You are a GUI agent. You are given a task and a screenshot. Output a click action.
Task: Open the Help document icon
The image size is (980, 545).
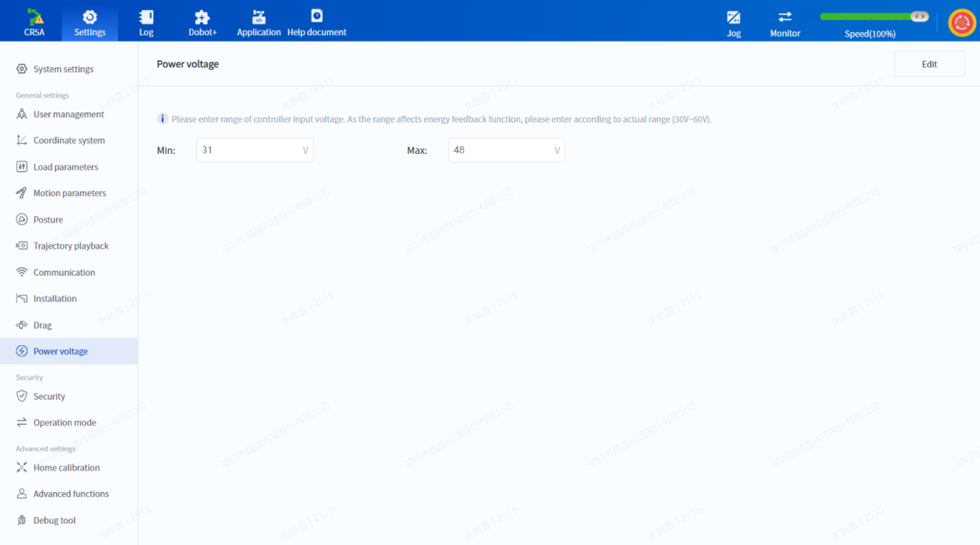pos(317,16)
